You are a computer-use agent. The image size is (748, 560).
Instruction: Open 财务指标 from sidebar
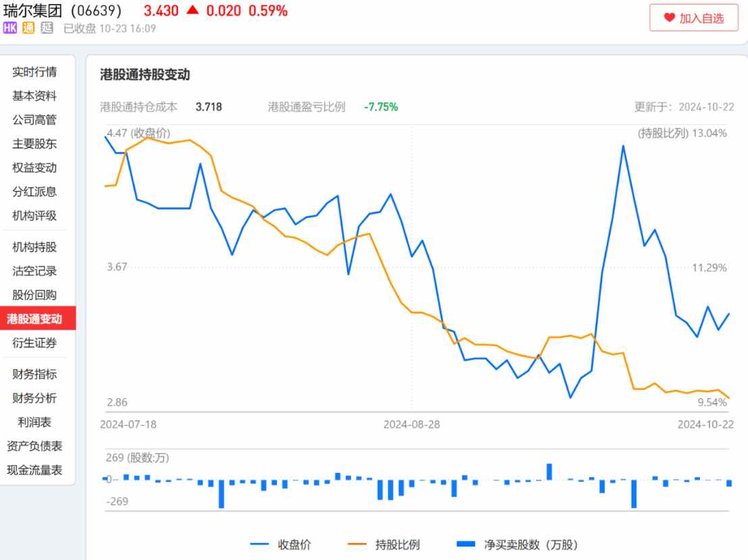coord(34,374)
